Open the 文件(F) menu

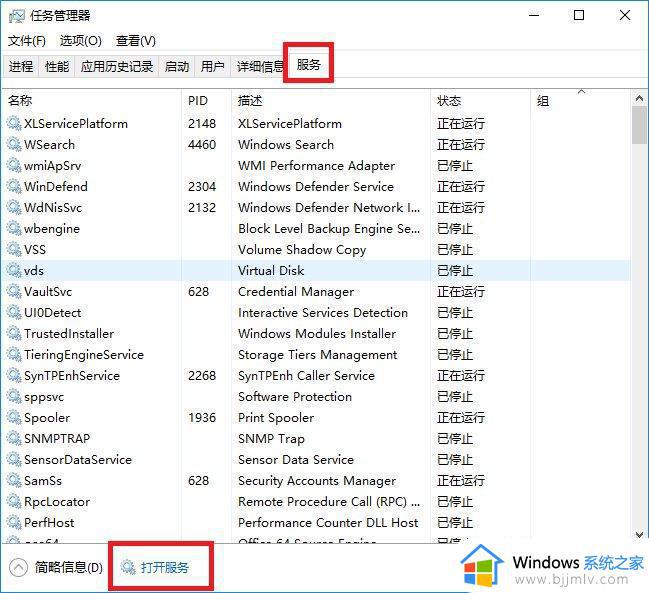(26, 41)
